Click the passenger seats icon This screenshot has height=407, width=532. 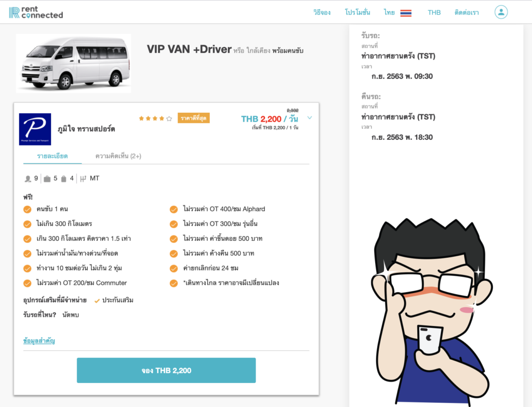[28, 179]
